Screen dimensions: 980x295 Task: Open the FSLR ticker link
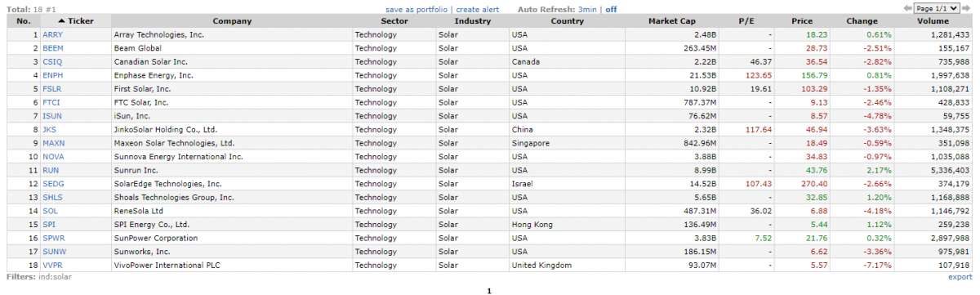tap(51, 88)
